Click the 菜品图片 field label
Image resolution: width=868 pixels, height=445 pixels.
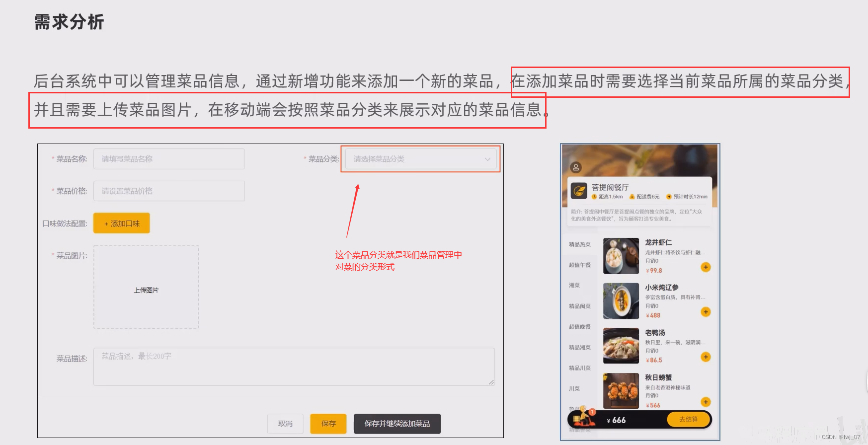coord(72,255)
